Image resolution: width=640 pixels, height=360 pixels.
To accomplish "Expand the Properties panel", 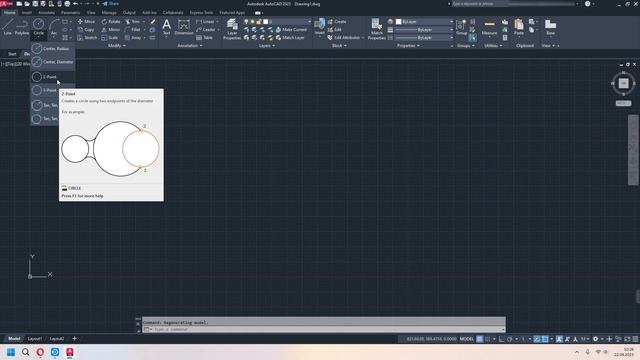I will tap(409, 46).
